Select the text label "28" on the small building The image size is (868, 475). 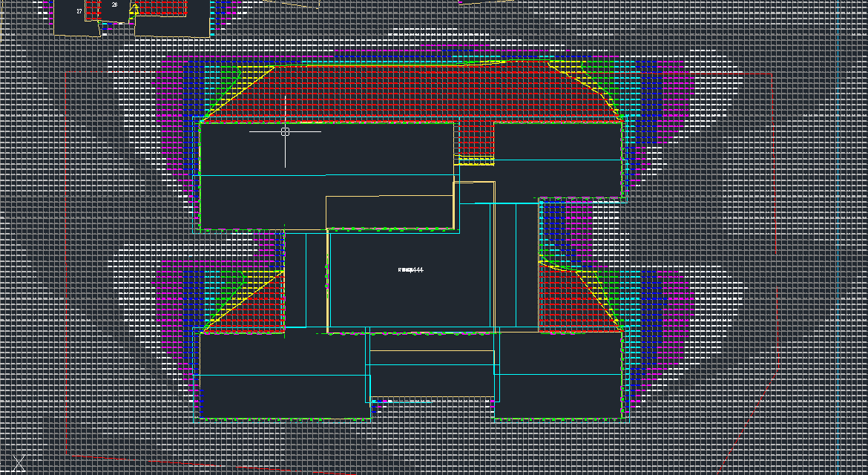click(114, 4)
